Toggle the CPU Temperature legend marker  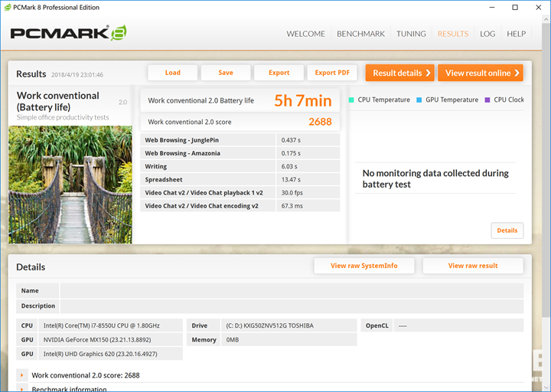(351, 100)
